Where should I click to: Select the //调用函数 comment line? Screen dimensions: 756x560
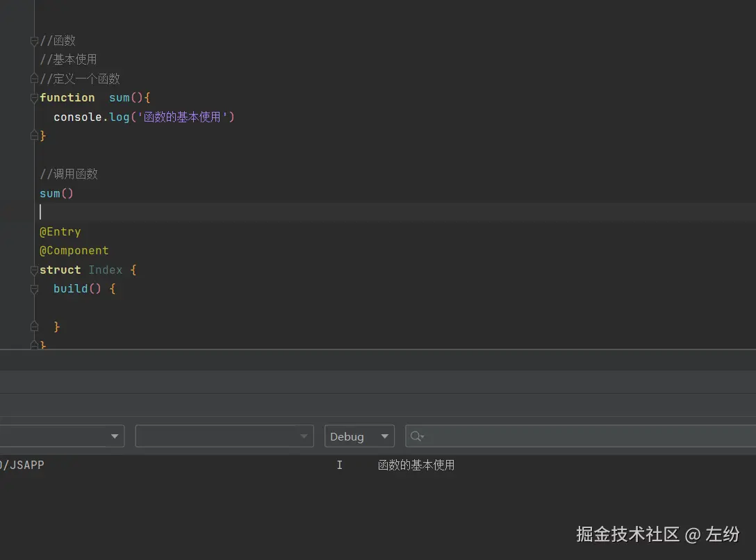tap(69, 174)
